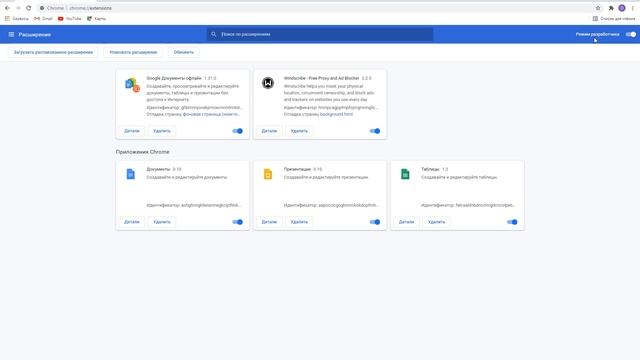Screen dimensions: 640x360
Task: Go back with browser back arrow
Action: pyautogui.click(x=7, y=8)
